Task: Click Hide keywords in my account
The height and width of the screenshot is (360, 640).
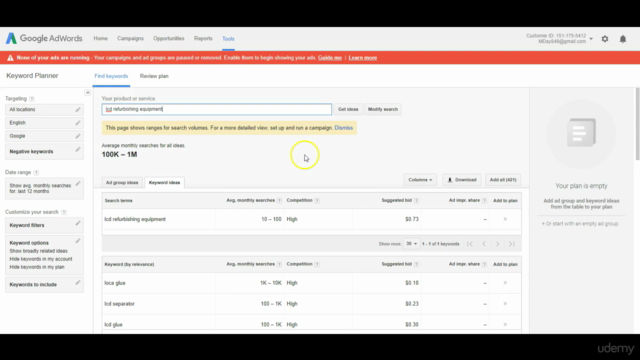Action: click(41, 259)
